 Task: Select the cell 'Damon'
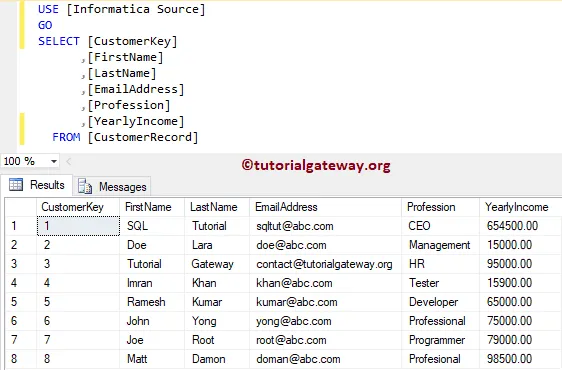[x=217, y=359]
